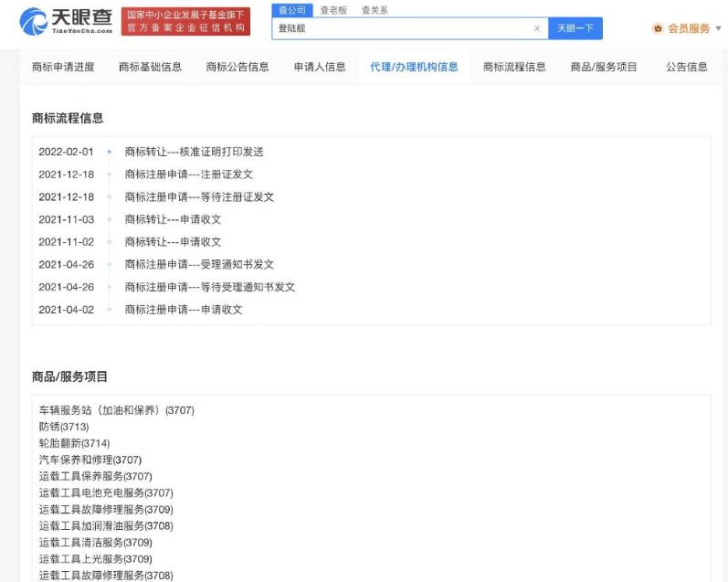Click the 会员服务 link
Screen dimensions: 728x582
coord(689,28)
